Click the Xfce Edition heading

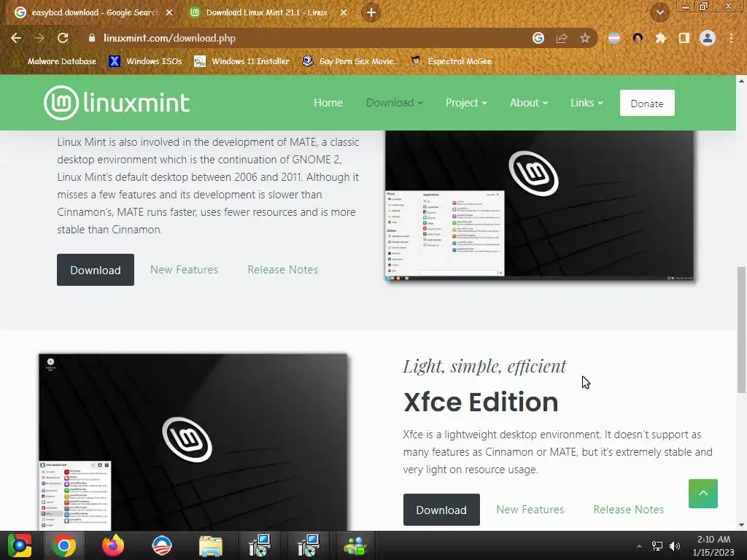tap(481, 402)
